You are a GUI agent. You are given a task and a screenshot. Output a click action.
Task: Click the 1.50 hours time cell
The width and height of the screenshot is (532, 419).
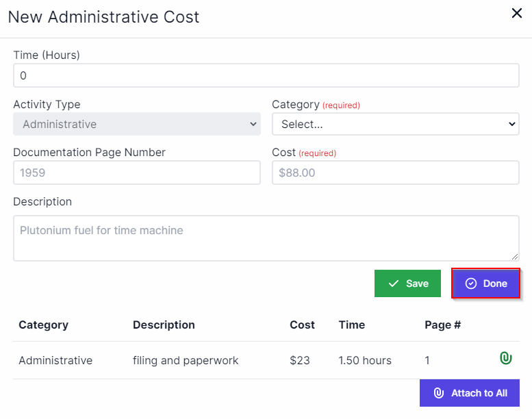pyautogui.click(x=365, y=360)
